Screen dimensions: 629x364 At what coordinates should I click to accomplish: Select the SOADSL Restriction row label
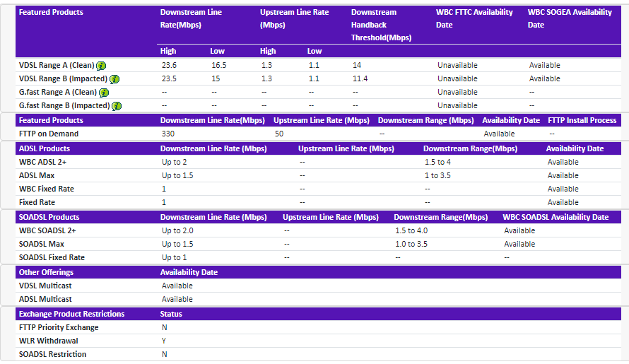53,354
